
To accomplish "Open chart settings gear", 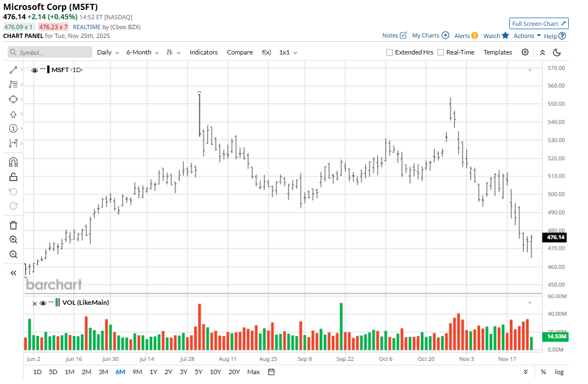I will pyautogui.click(x=525, y=52).
